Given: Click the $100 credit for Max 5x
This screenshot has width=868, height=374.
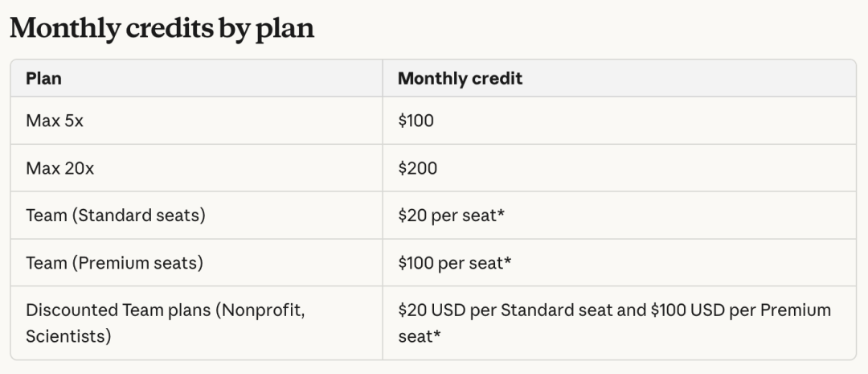Looking at the screenshot, I should pos(416,121).
